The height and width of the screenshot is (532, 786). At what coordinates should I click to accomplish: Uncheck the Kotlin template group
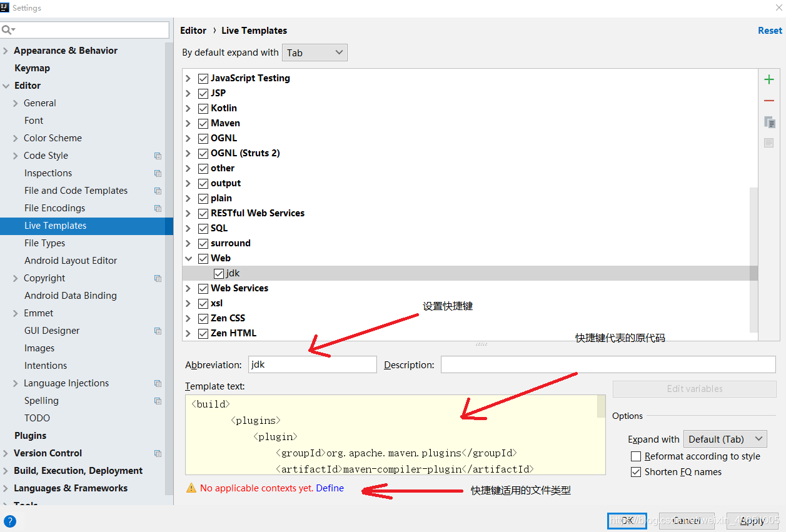(203, 108)
